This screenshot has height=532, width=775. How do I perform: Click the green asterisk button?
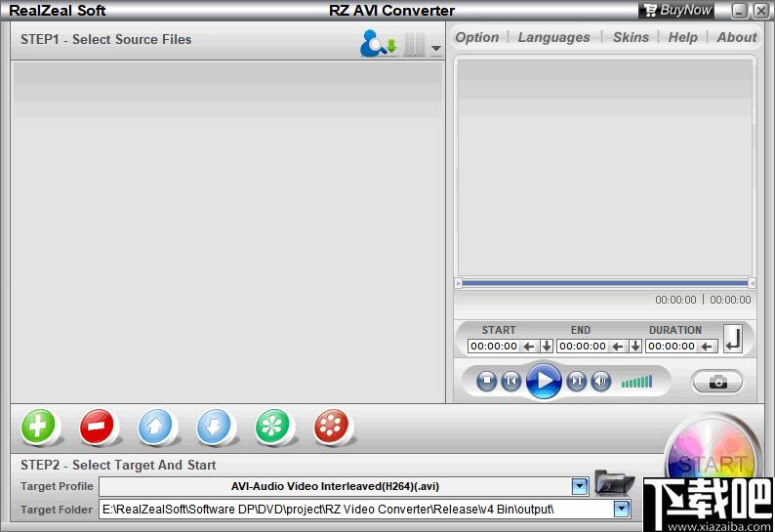(273, 427)
